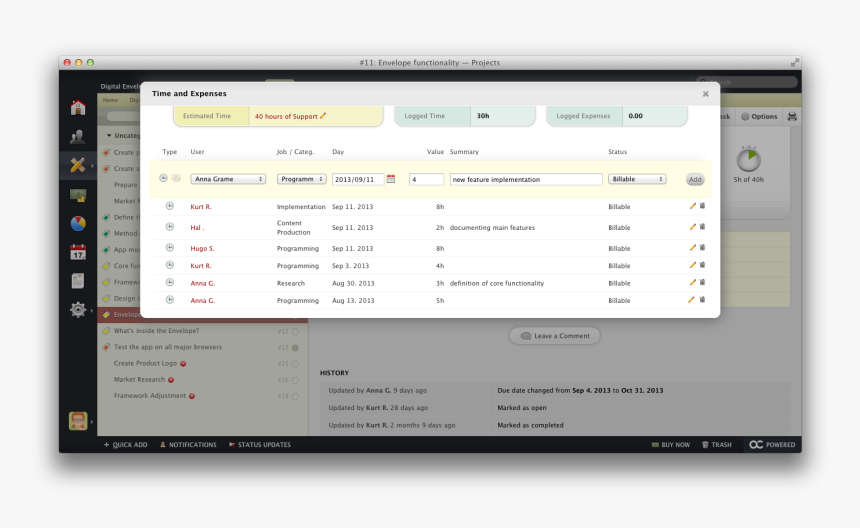Screen dimensions: 860x528
Task: Open Trash in bottom bar
Action: pos(717,445)
